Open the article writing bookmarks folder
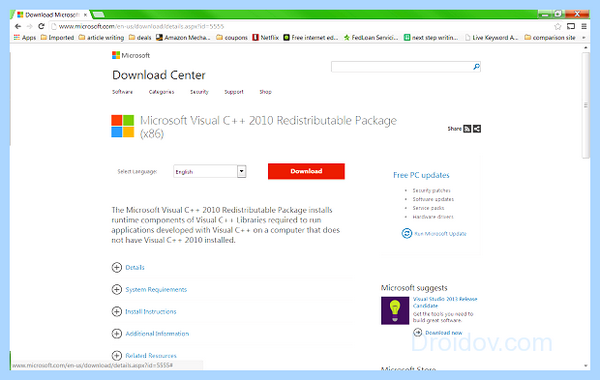The image size is (600, 380). click(101, 38)
